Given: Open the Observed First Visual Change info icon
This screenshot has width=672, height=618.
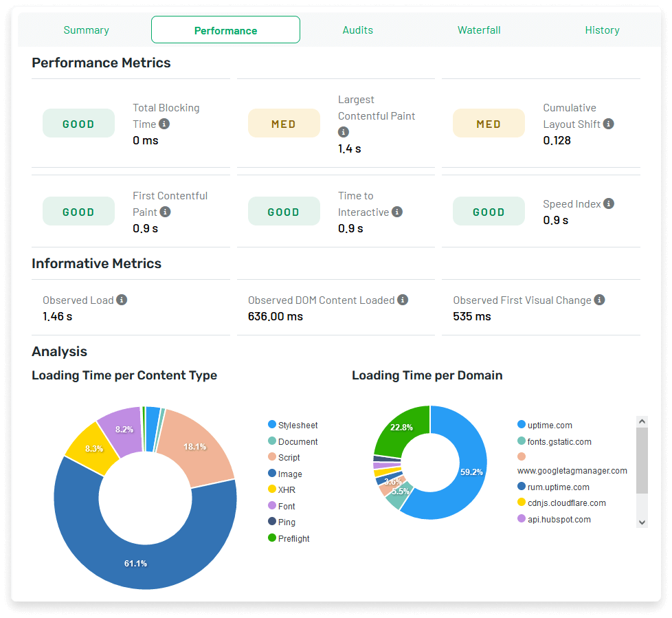Looking at the screenshot, I should [598, 299].
